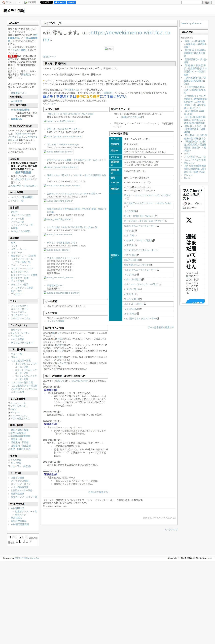The width and height of the screenshot is (215, 644).
Task: Click external-link icon beside 駅メモ!公式X(旧・Twitter)
Action: (156, 216)
